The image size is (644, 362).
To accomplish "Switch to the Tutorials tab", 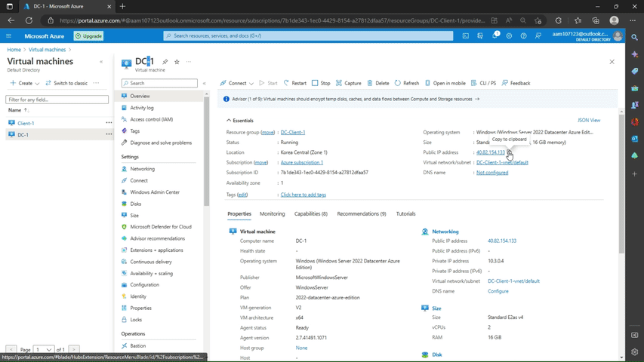I will coord(405,214).
